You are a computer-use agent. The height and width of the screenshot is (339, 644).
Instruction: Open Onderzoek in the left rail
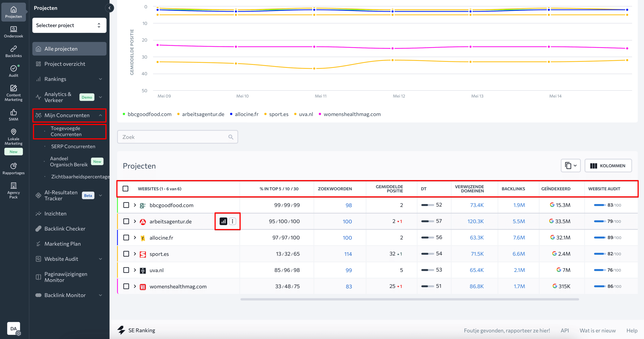tap(14, 32)
